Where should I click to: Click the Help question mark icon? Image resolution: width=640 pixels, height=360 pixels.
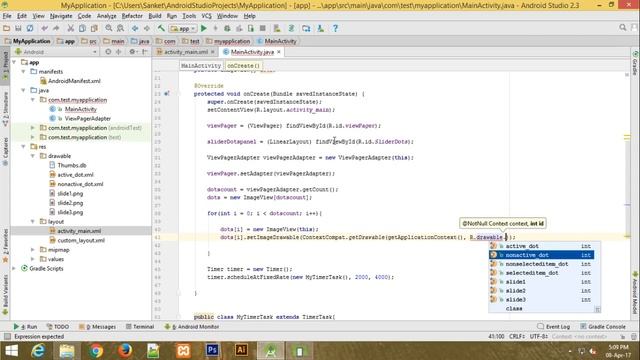pyautogui.click(x=335, y=28)
